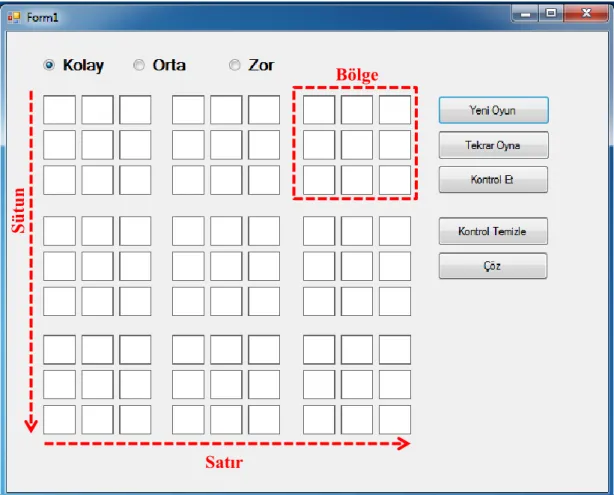
Task: Click the fourth row, seventh column cell
Action: pyautogui.click(x=319, y=231)
